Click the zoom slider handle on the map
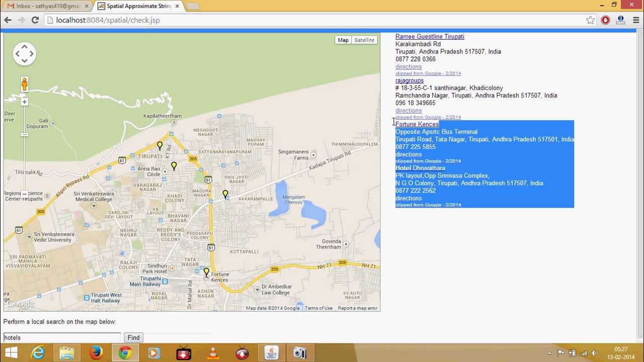 [24, 134]
